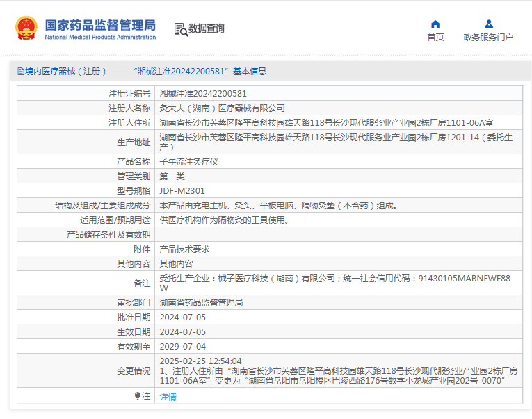This screenshot has width=532, height=419.
Task: Click National Medical Products Administration subtitle
Action: coord(100,37)
